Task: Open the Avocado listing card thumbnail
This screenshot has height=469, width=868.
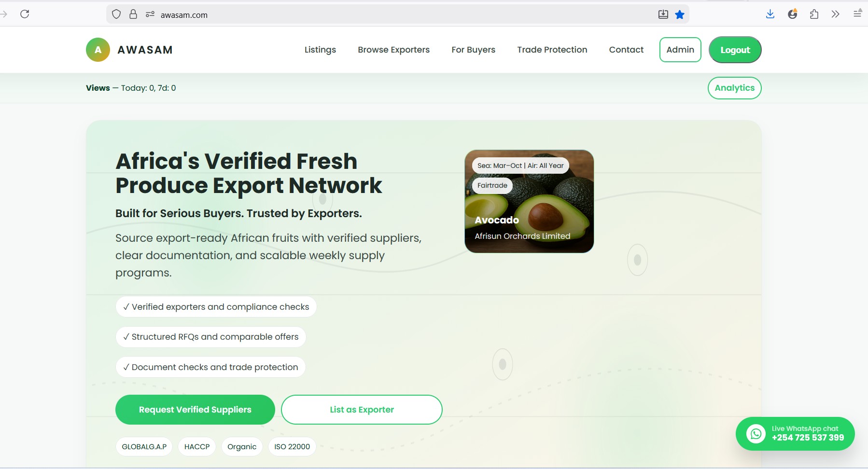Action: click(529, 201)
